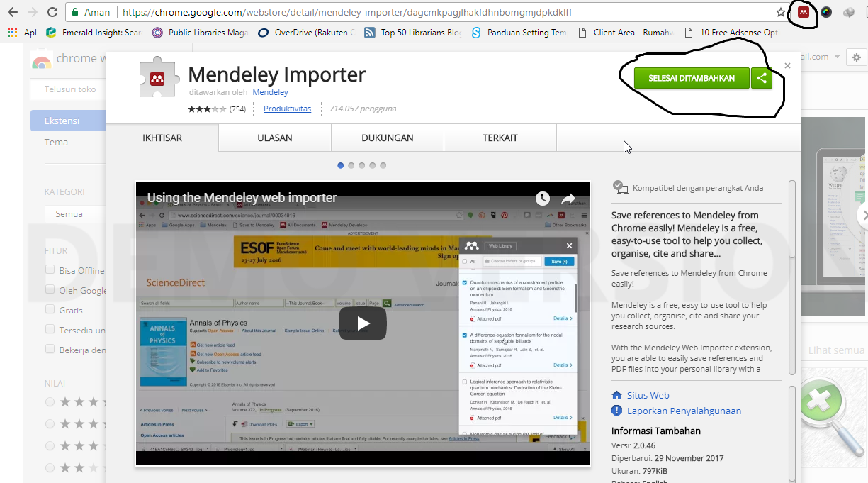Switch to the IKHTISAR tab
The height and width of the screenshot is (483, 868).
[x=162, y=138]
